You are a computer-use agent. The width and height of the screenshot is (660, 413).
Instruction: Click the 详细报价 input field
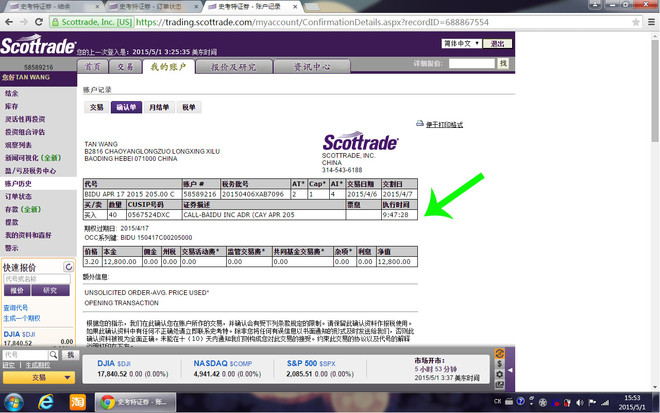(x=472, y=63)
